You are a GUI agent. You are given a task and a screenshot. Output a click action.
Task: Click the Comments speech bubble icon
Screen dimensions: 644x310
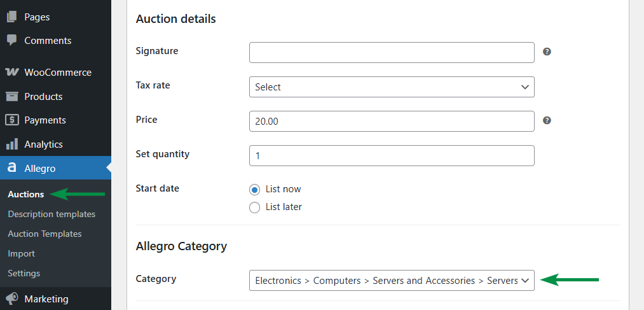point(12,40)
